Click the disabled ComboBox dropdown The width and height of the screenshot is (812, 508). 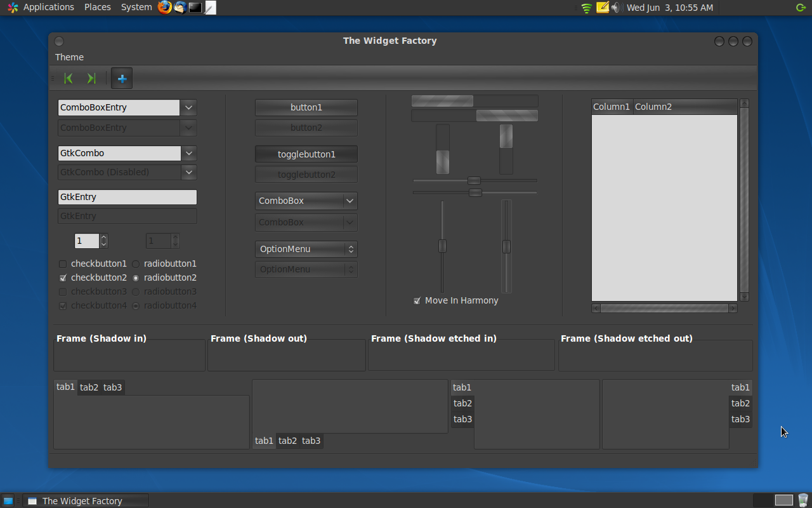pos(306,222)
